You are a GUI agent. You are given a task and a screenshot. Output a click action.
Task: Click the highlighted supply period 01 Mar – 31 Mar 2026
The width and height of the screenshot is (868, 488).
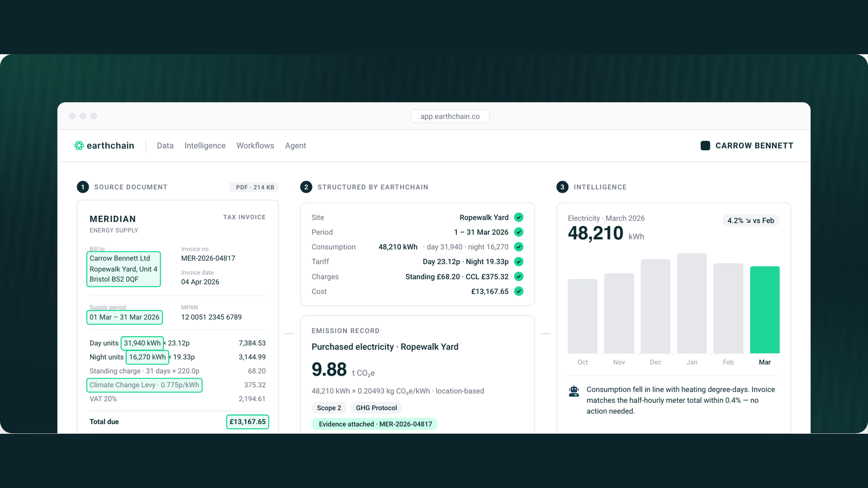125,317
